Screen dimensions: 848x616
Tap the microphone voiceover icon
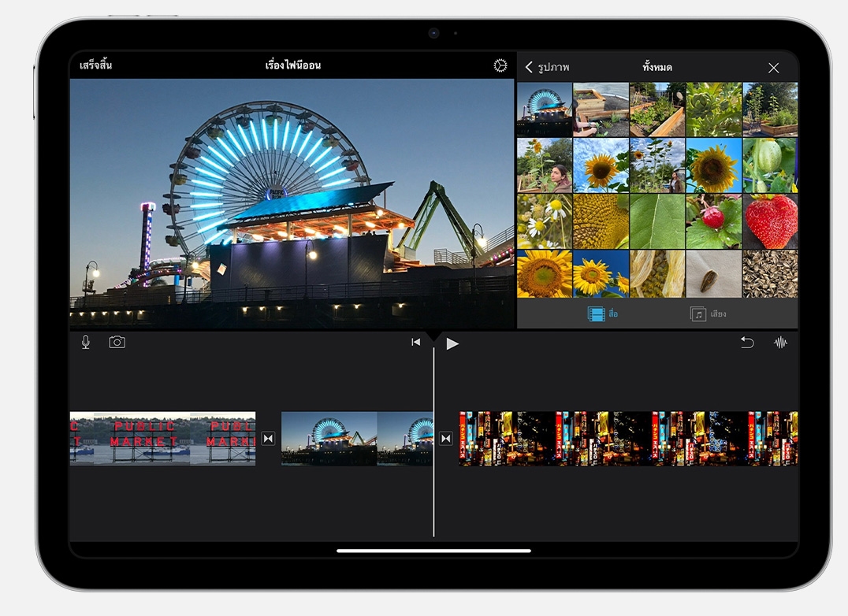(85, 343)
